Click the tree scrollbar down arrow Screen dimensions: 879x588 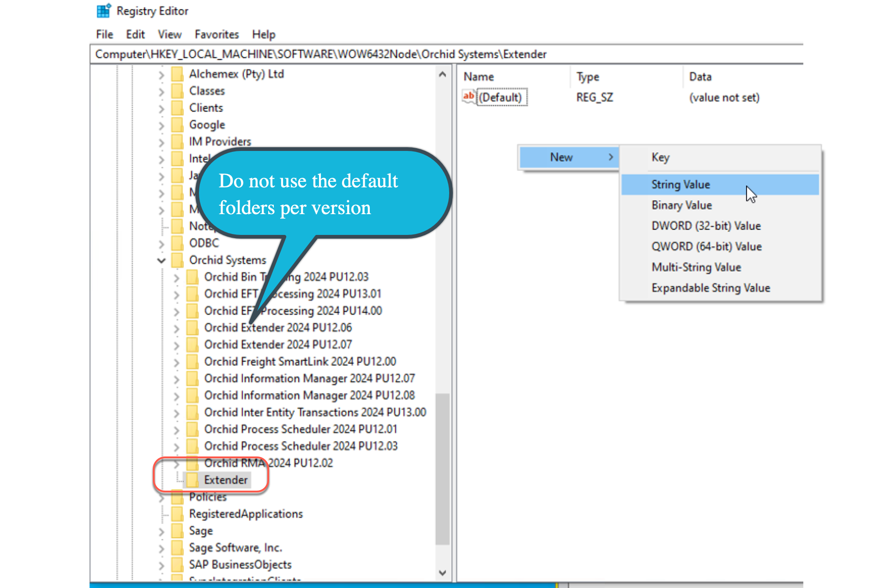pos(442,573)
